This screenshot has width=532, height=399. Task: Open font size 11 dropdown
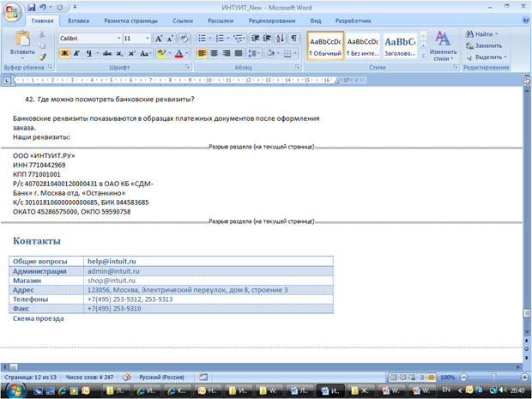(148, 39)
